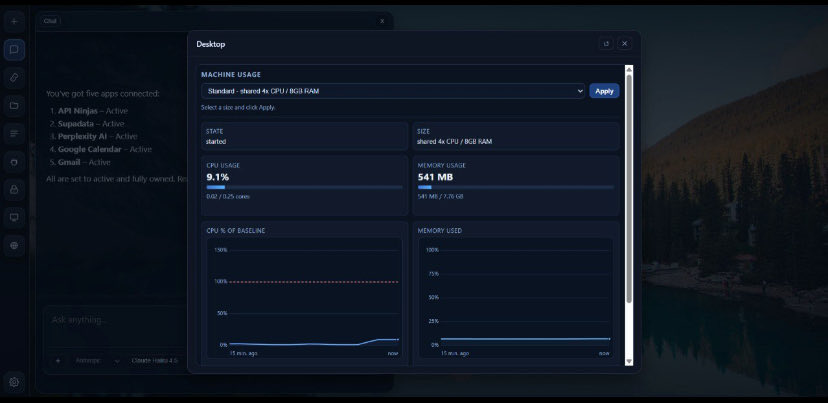Close the Desktop dialog with its X

[x=624, y=44]
